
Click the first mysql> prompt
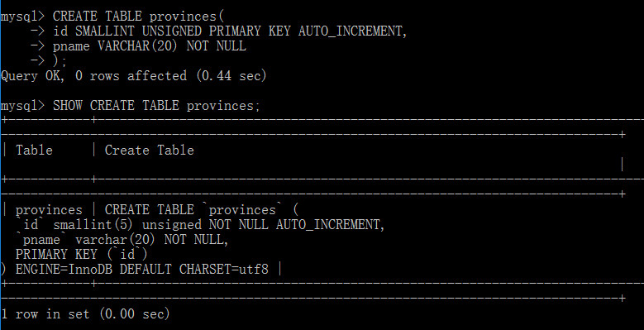[x=22, y=17]
